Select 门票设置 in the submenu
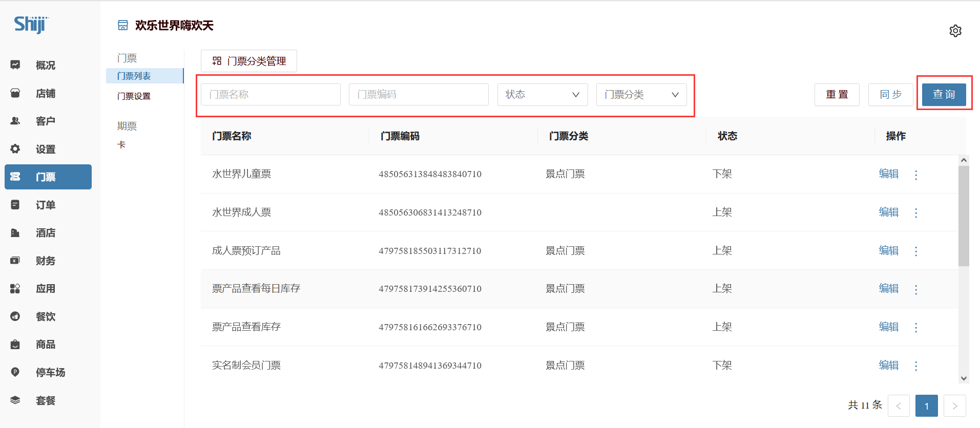Viewport: 980px width, 428px height. 134,96
